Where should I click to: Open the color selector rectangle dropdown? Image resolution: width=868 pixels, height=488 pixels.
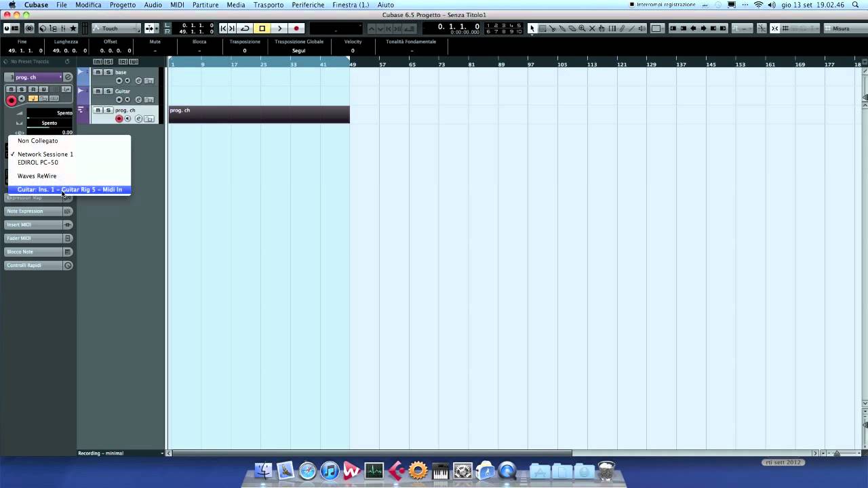click(656, 28)
